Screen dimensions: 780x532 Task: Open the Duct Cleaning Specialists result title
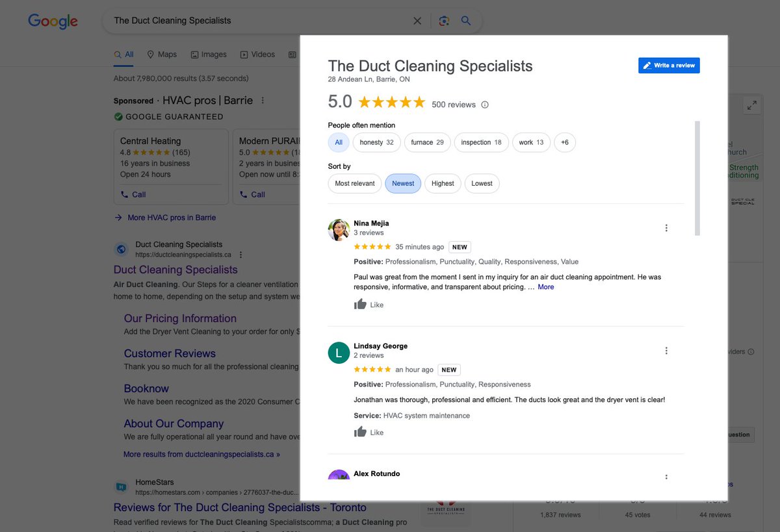click(175, 270)
